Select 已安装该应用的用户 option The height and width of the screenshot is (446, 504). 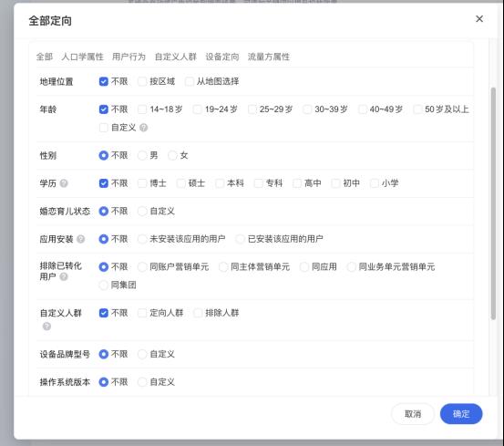(x=240, y=239)
